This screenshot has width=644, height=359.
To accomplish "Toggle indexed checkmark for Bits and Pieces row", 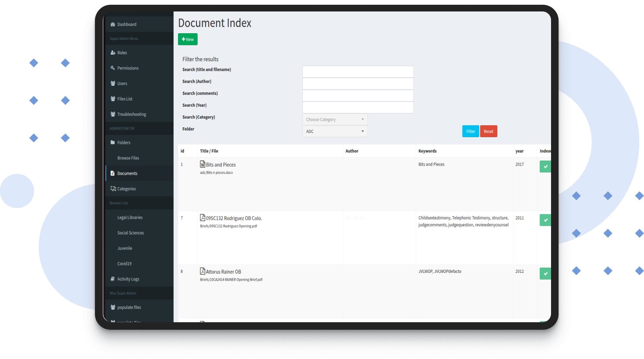I will coord(545,166).
